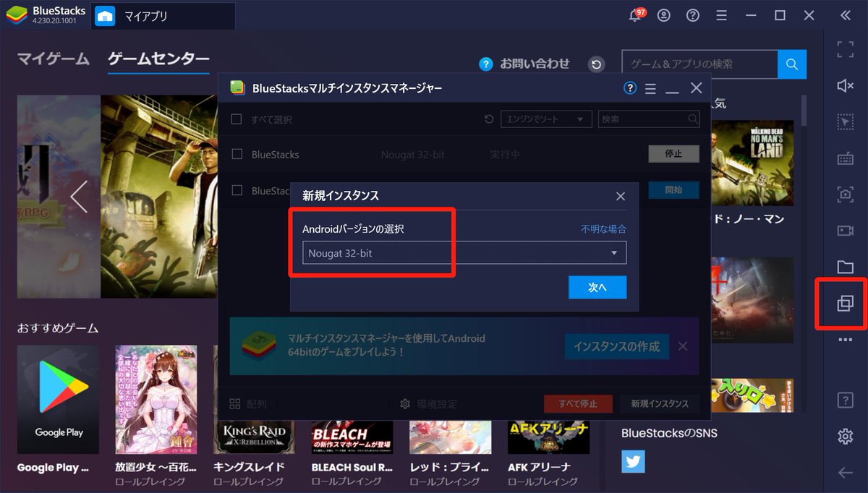Switch to the ゲームセンター tab

click(x=158, y=59)
